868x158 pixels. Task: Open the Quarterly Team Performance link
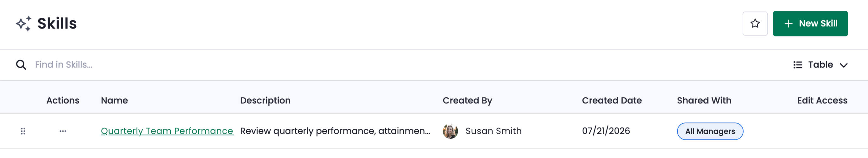(x=167, y=131)
